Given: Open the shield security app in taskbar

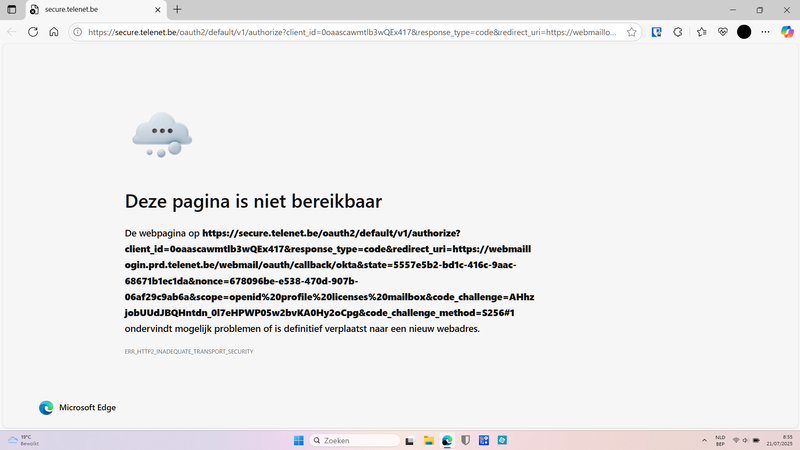Looking at the screenshot, I should (x=465, y=440).
